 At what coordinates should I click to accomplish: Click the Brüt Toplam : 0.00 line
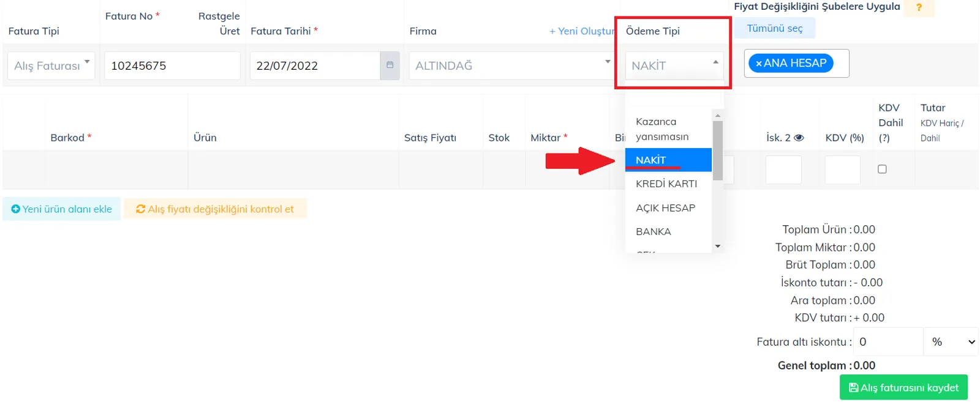tap(831, 265)
